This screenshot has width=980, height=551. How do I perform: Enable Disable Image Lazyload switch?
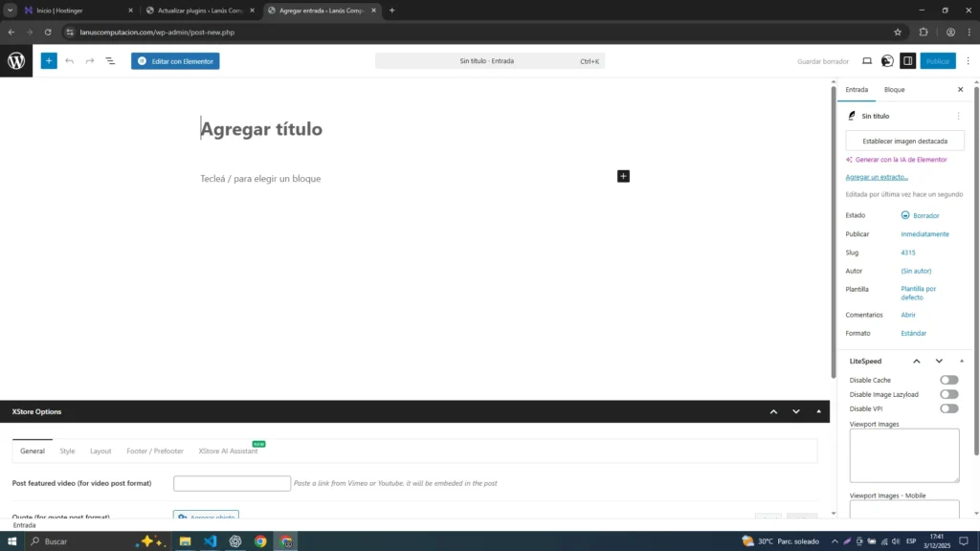(x=948, y=394)
